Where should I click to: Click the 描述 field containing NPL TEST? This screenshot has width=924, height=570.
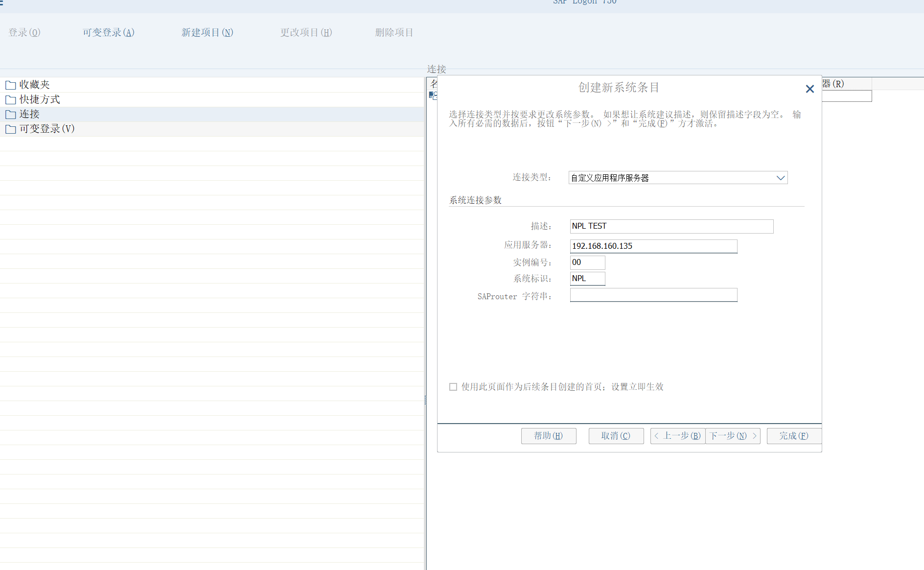[x=671, y=226]
